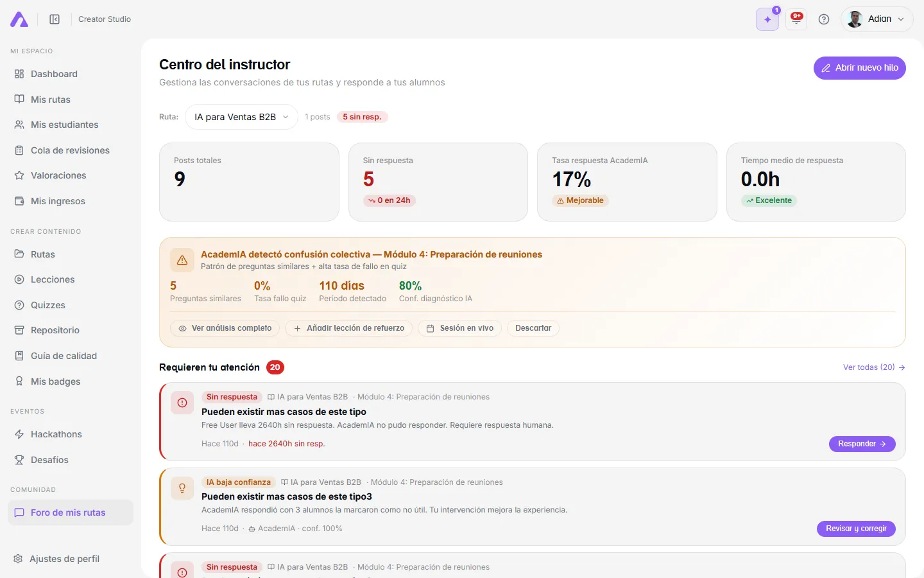The height and width of the screenshot is (578, 924).
Task: Click the 80% Conf. diagnóstico IA value
Action: point(411,286)
